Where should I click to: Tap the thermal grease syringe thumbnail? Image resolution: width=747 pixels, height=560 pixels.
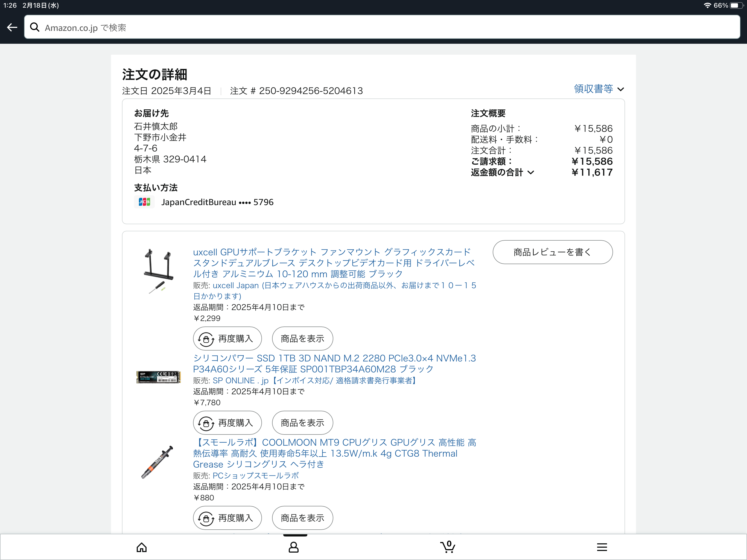point(157,462)
